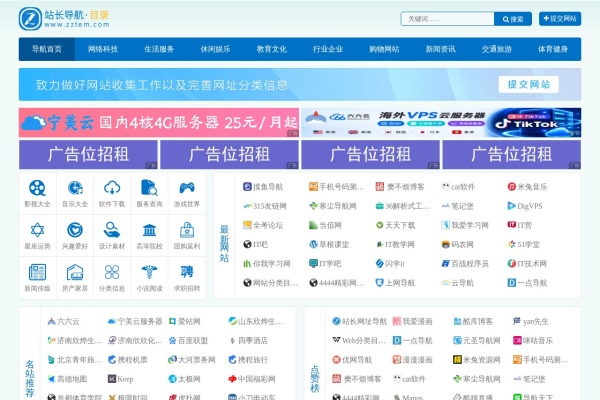Open the 休闲娱乐 menu item
The height and width of the screenshot is (400, 600).
pos(215,49)
